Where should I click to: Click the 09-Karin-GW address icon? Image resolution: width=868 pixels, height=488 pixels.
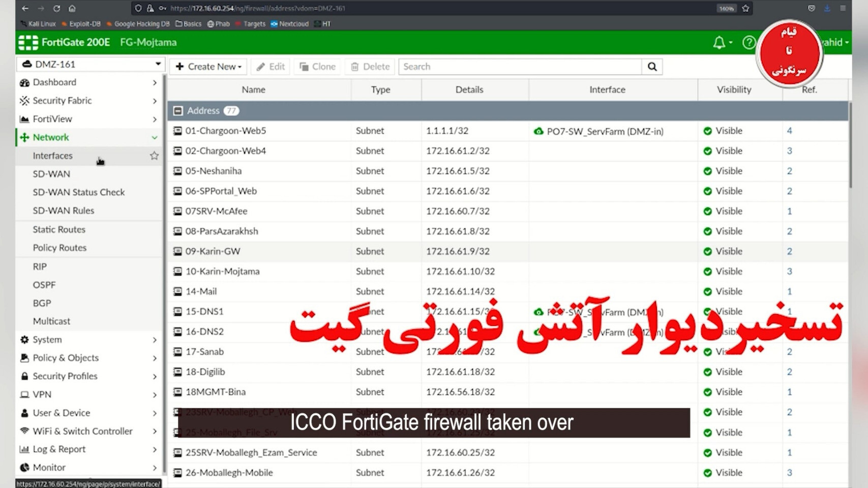tap(177, 251)
